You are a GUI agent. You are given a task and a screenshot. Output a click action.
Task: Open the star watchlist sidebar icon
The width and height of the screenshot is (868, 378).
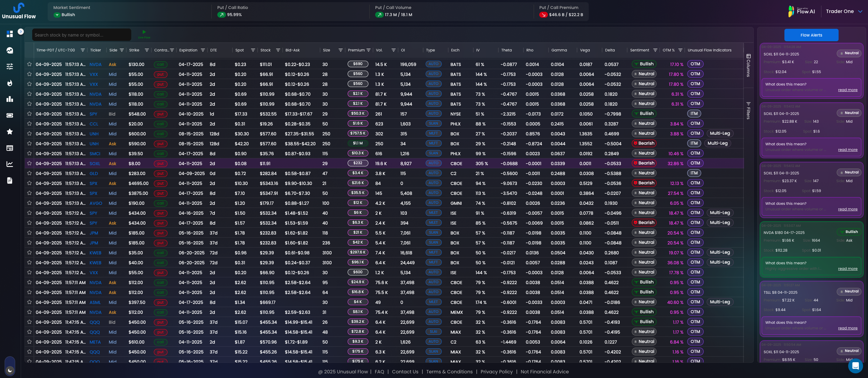(10, 131)
